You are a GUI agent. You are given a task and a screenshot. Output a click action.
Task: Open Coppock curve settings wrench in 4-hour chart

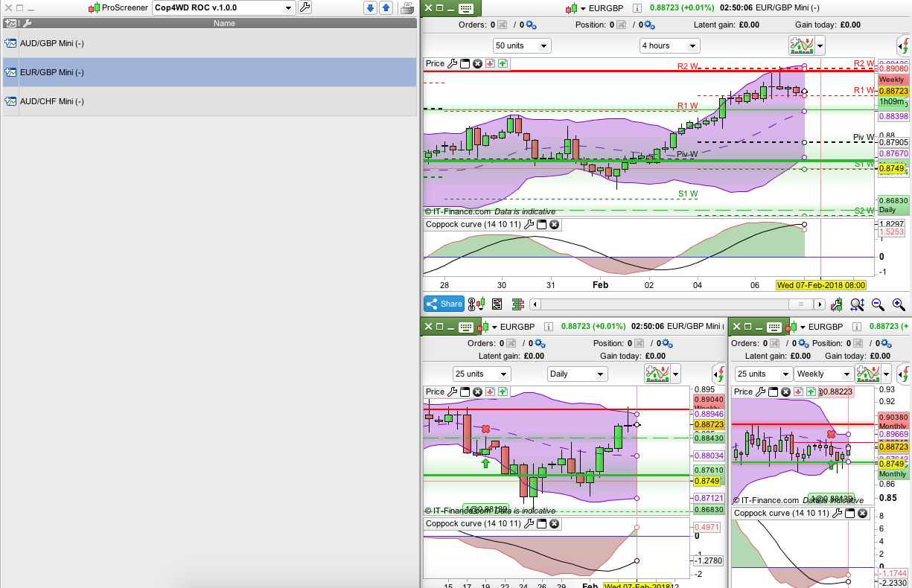[x=529, y=224]
